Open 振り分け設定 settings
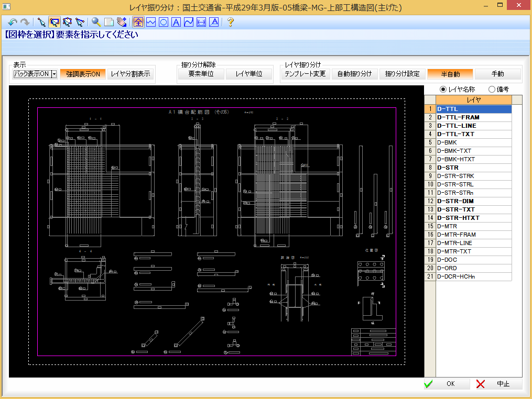 tap(402, 74)
